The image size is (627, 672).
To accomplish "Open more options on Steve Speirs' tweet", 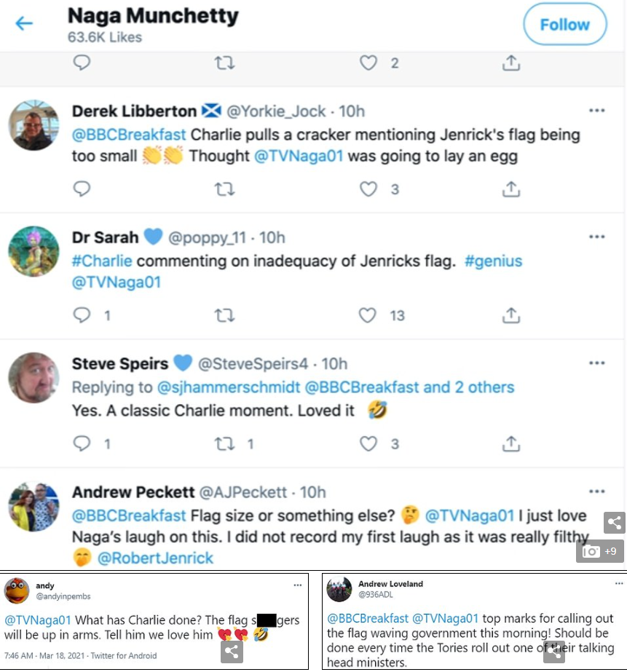I will tap(597, 363).
